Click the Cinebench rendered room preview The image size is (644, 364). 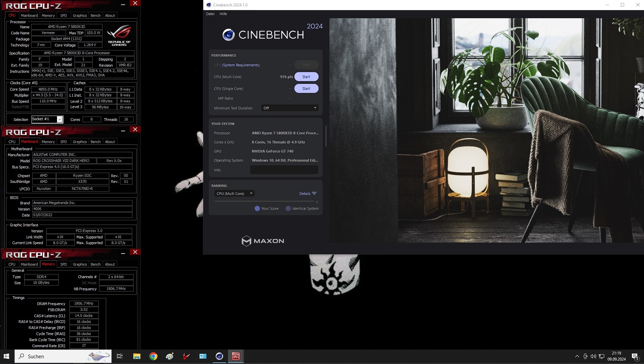click(x=487, y=130)
